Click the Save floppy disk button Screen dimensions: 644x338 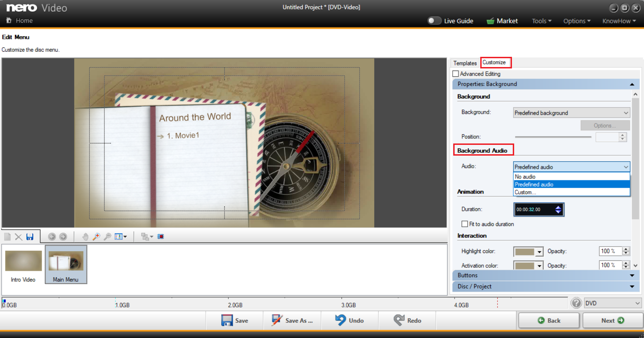point(235,320)
